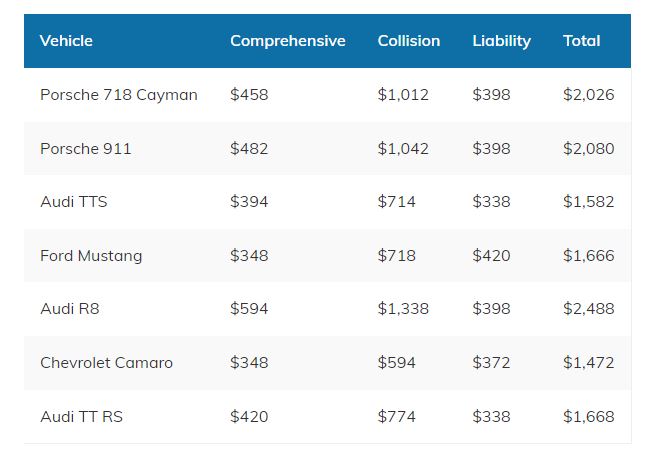Click the $2,026 total value
This screenshot has height=464, width=656.
tap(589, 95)
